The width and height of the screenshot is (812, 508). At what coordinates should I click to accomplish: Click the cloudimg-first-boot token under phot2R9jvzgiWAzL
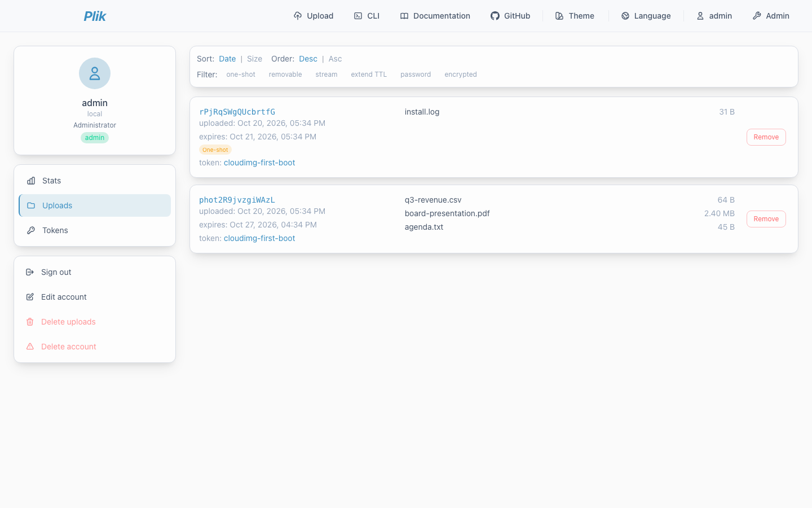[259, 238]
